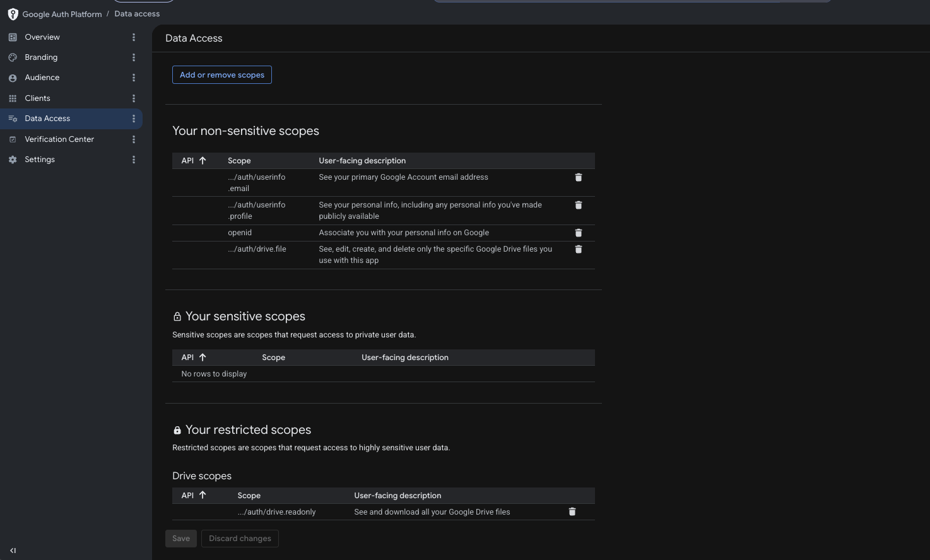
Task: Open the Overview three-dot menu
Action: (134, 37)
